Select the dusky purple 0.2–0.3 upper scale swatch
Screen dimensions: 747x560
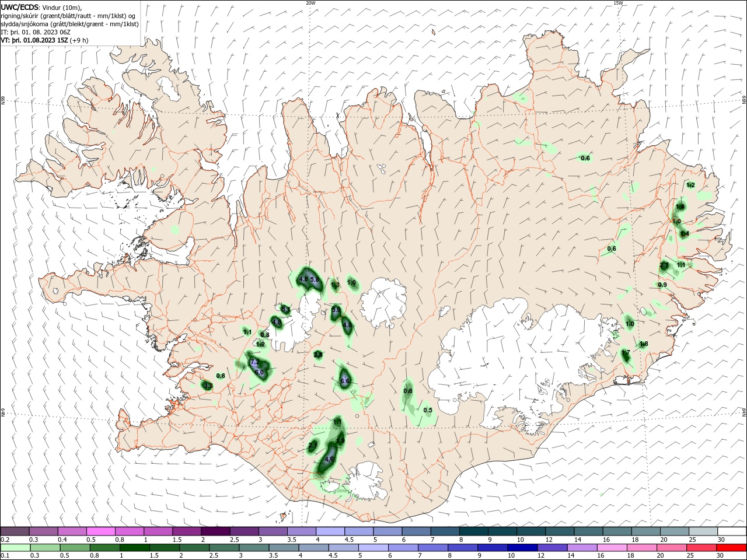click(15, 531)
